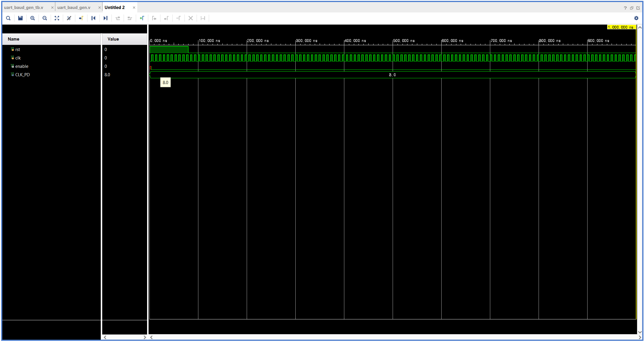
Task: Click the help question mark icon
Action: (625, 8)
